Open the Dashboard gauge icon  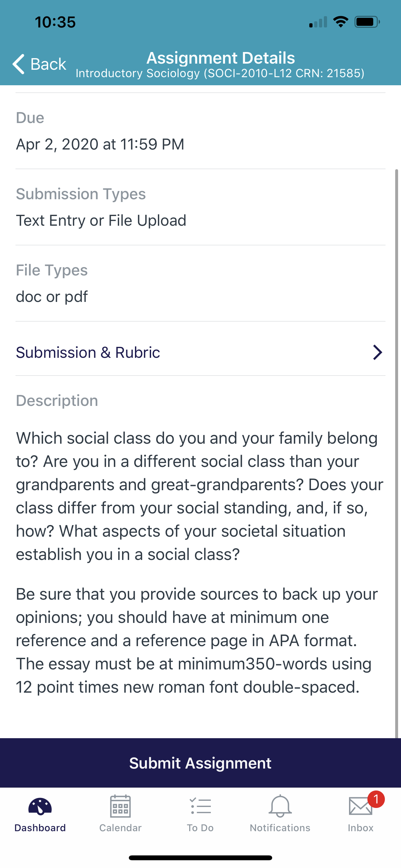(x=40, y=806)
